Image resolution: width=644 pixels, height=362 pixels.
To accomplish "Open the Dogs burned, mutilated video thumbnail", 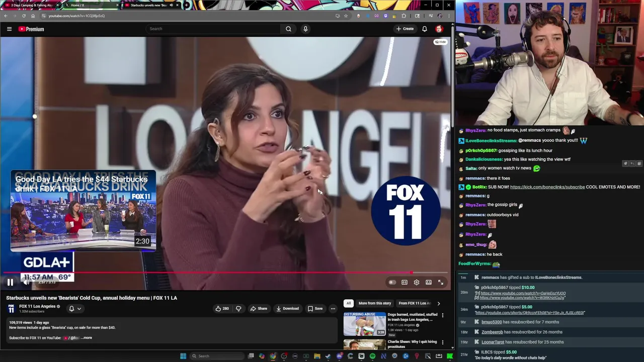I will [x=365, y=324].
